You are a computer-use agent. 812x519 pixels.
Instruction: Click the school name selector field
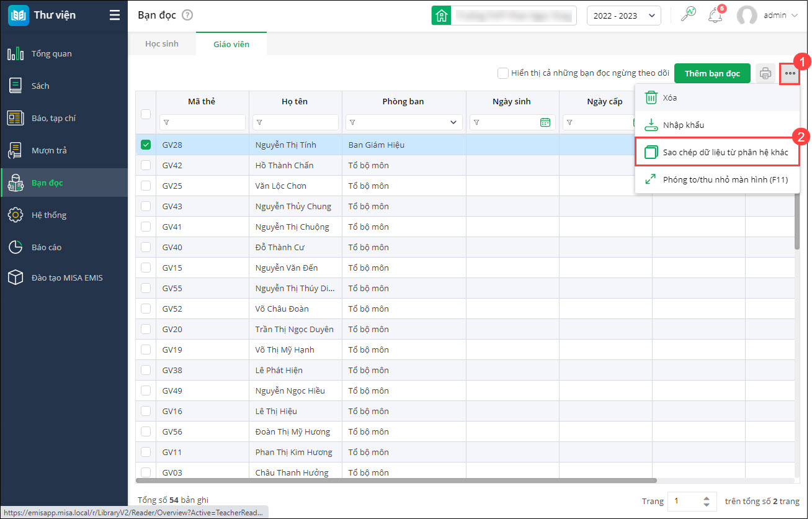click(x=514, y=16)
